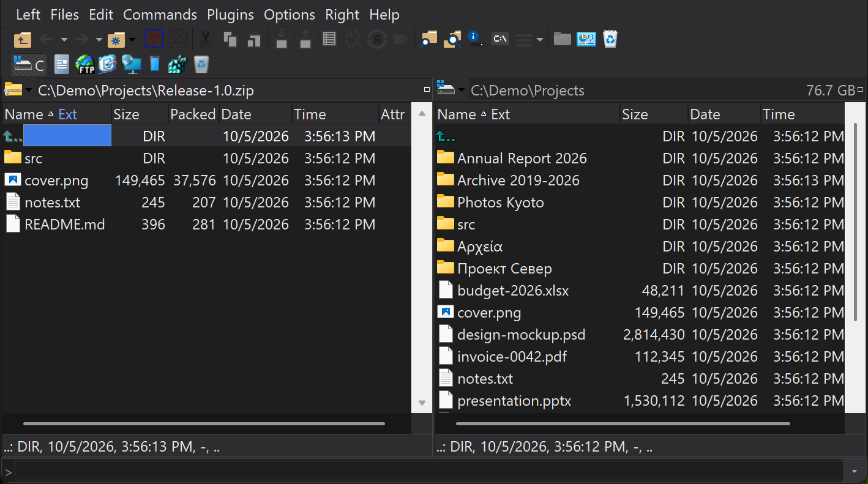This screenshot has width=868, height=484.
Task: Open the Options menu
Action: point(290,15)
